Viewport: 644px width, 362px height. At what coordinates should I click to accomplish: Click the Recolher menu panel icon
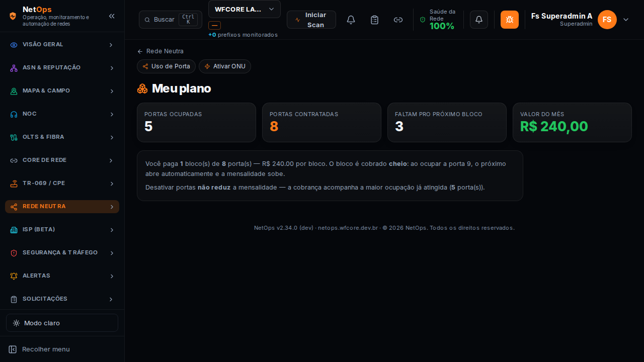(13, 349)
